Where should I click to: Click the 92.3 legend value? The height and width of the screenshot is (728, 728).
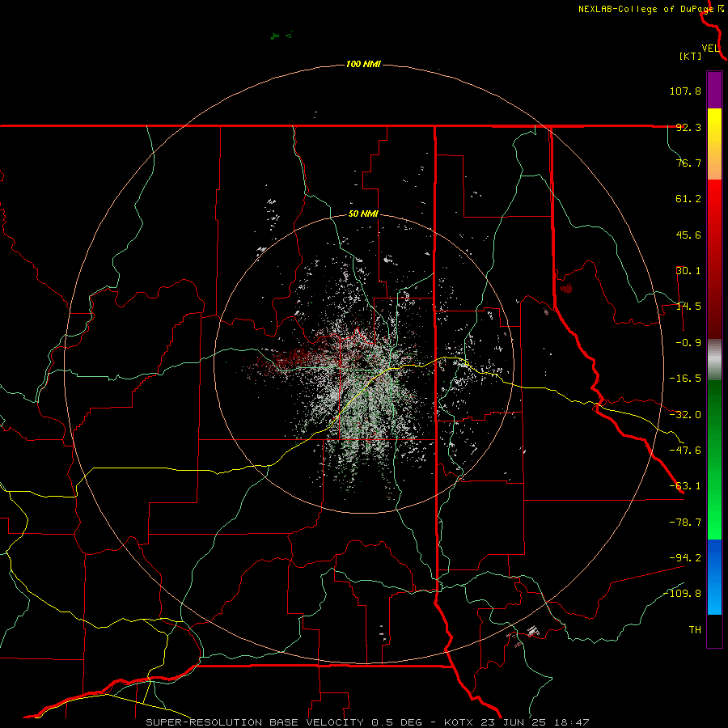tap(688, 127)
